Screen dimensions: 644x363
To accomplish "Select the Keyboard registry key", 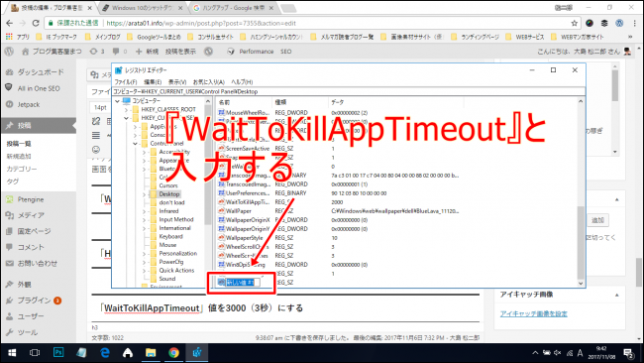I will (x=170, y=236).
